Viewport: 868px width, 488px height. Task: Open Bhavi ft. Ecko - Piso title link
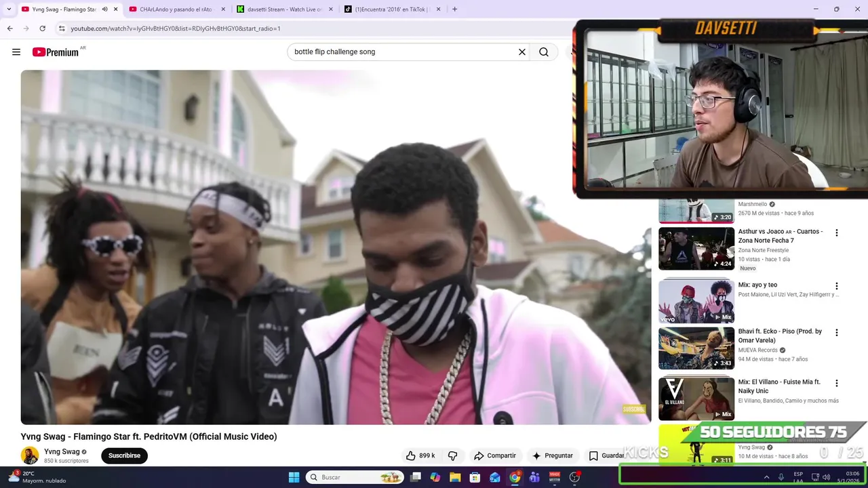tap(780, 335)
